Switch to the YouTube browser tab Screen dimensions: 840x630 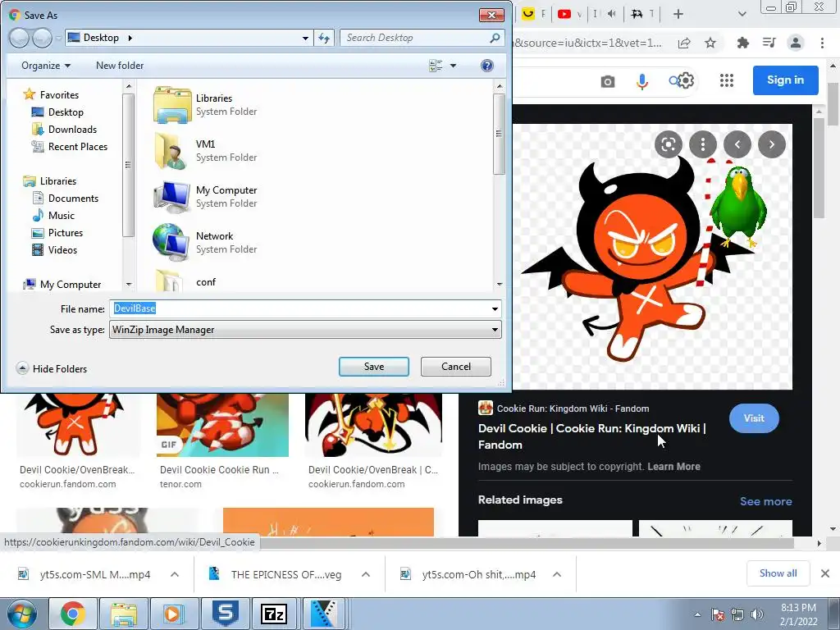(x=570, y=14)
